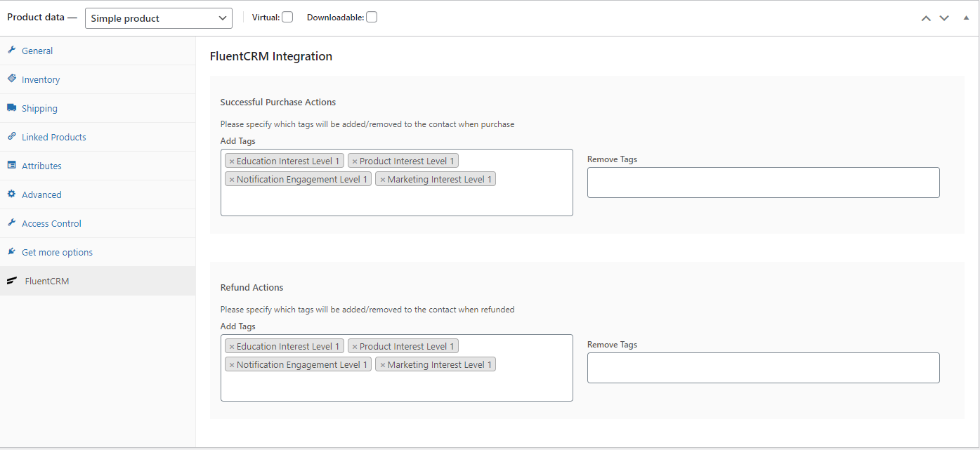Open the Get more options tab
This screenshot has width=980, height=450.
[x=98, y=252]
